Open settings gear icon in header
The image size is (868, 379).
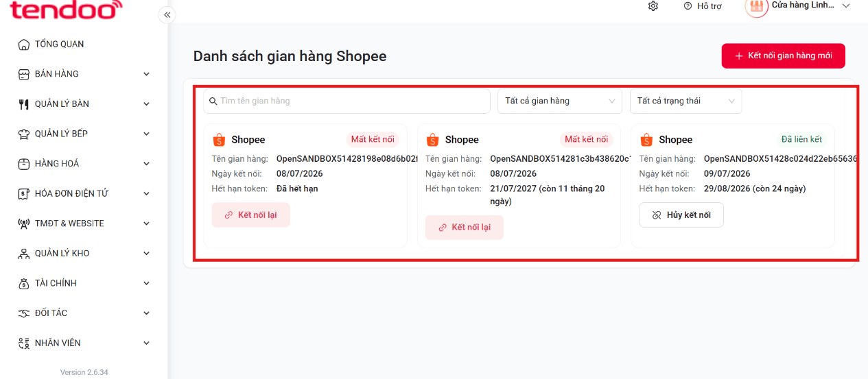[653, 6]
